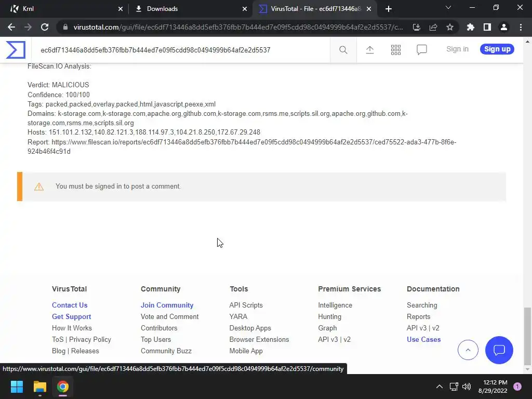Open the Join Community link
This screenshot has height=399, width=532.
[167, 305]
